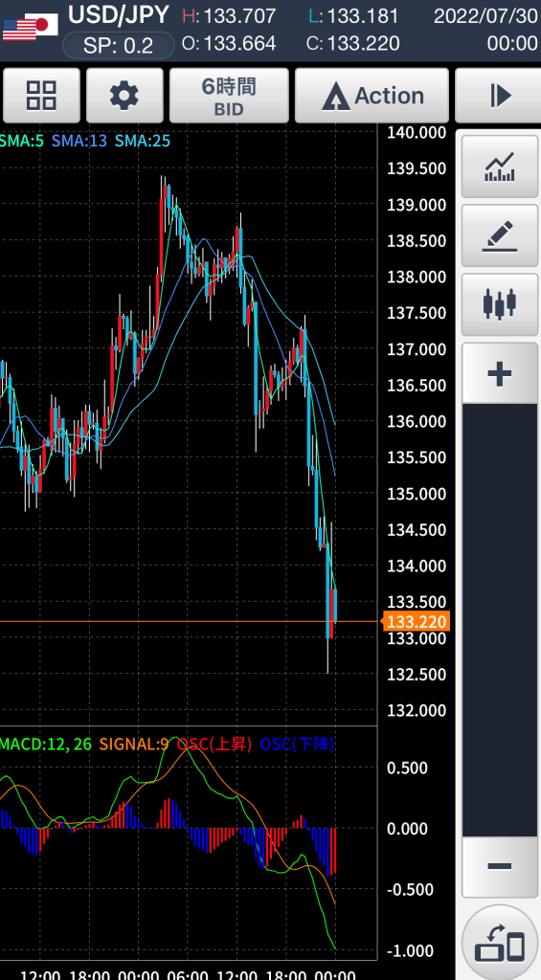Tap the MACD:12, 26 indicator label
This screenshot has height=980, width=541.
pos(45,745)
